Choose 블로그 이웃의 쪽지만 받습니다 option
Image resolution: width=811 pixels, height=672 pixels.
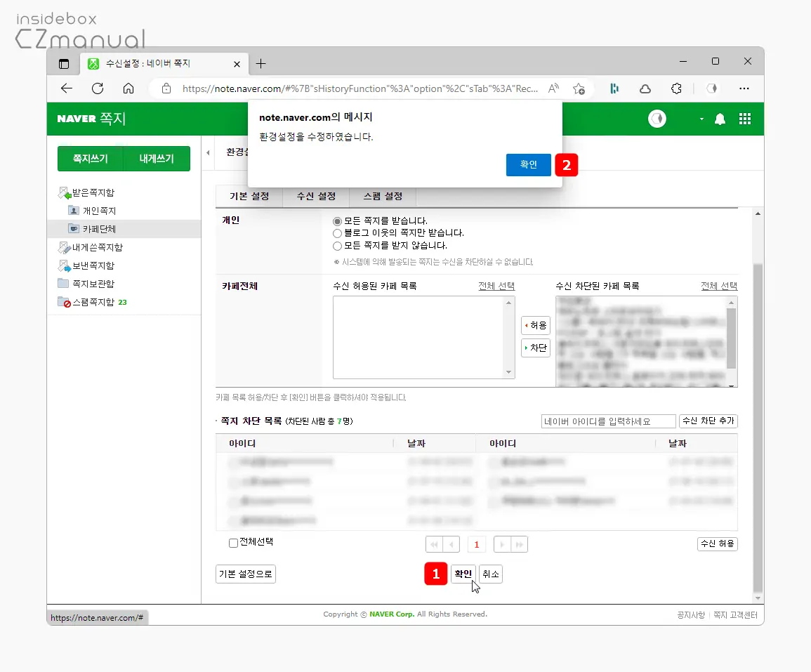coord(337,234)
